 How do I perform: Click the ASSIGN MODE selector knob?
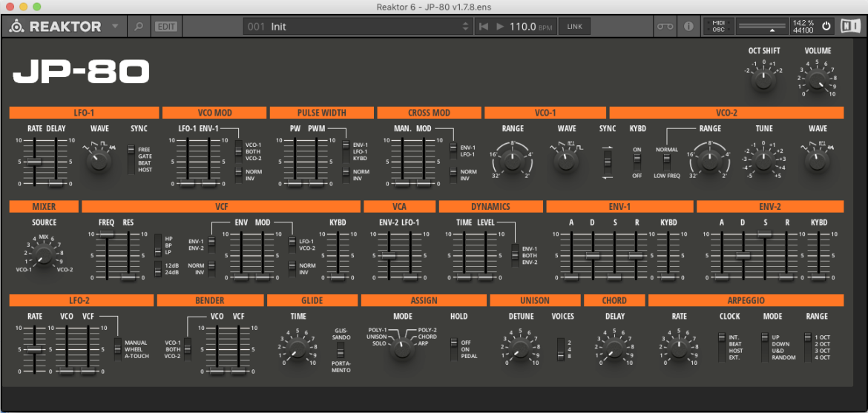pyautogui.click(x=402, y=348)
